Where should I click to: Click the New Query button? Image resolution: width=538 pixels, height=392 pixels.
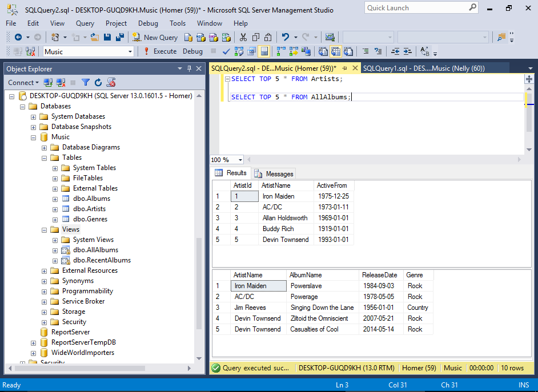pyautogui.click(x=155, y=37)
